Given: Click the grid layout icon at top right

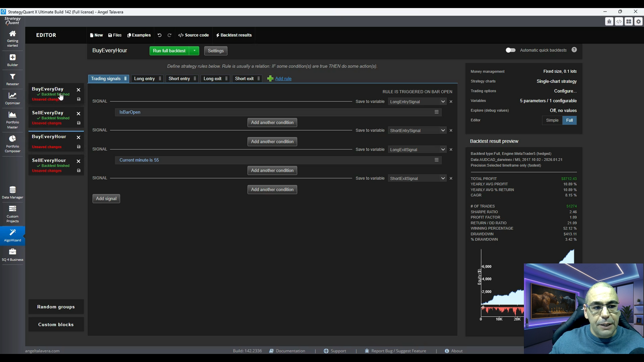Looking at the screenshot, I should 629,21.
